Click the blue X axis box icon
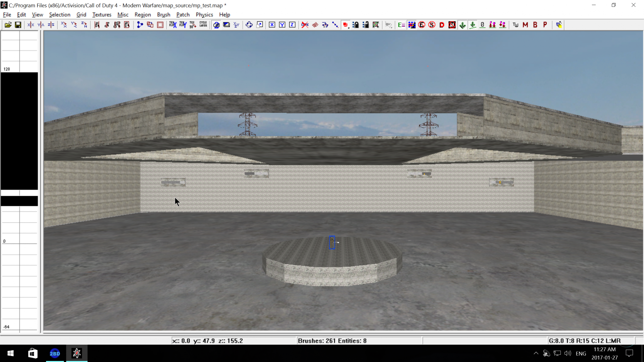 click(272, 25)
